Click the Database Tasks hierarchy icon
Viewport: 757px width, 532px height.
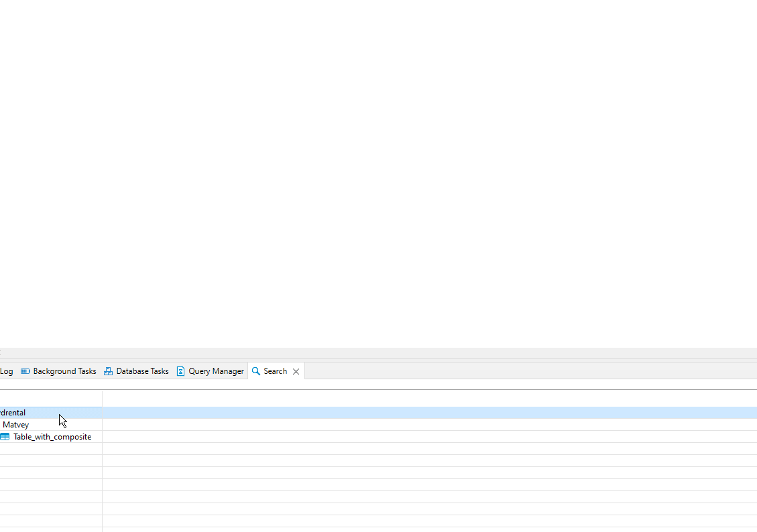pyautogui.click(x=108, y=371)
